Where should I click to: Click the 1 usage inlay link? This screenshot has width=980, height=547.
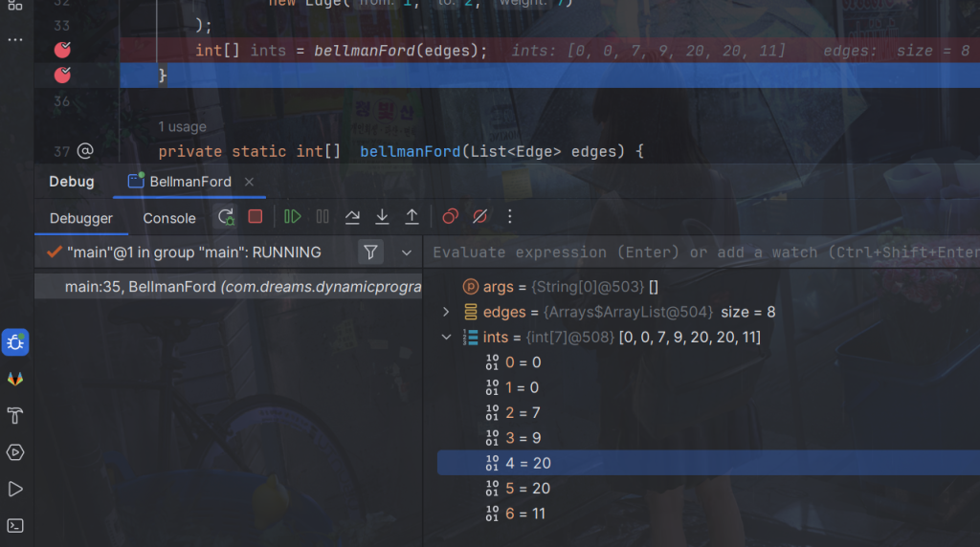tap(182, 126)
